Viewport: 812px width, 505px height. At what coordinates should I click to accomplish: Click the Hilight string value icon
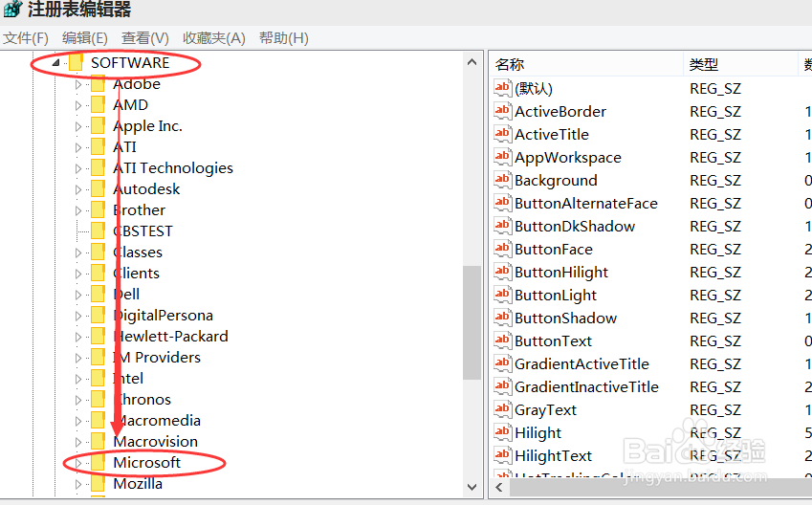[502, 432]
